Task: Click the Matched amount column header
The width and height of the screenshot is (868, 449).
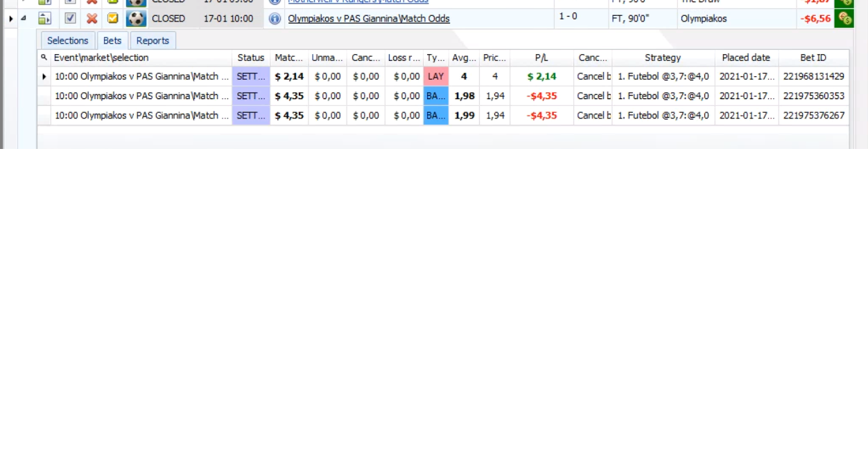Action: click(x=289, y=58)
